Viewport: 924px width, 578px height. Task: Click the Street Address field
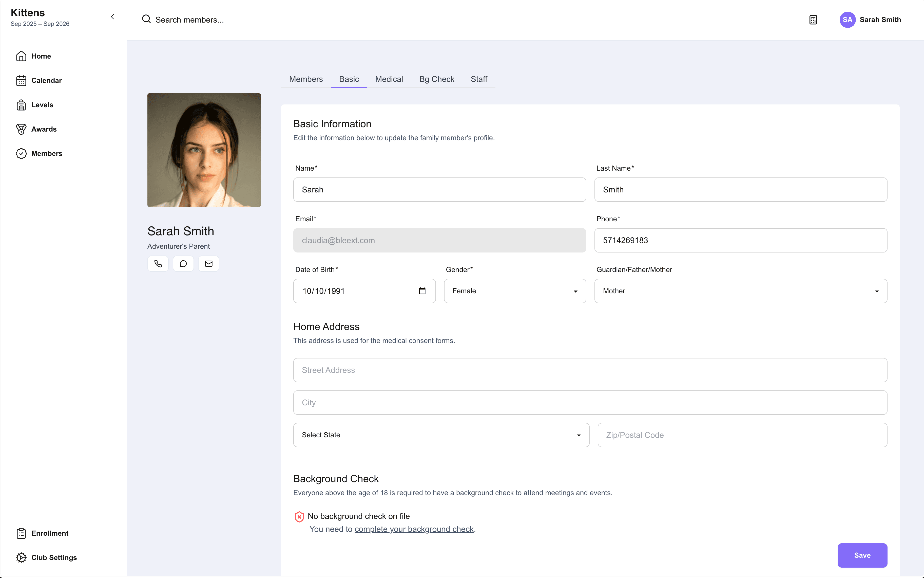[x=590, y=370]
